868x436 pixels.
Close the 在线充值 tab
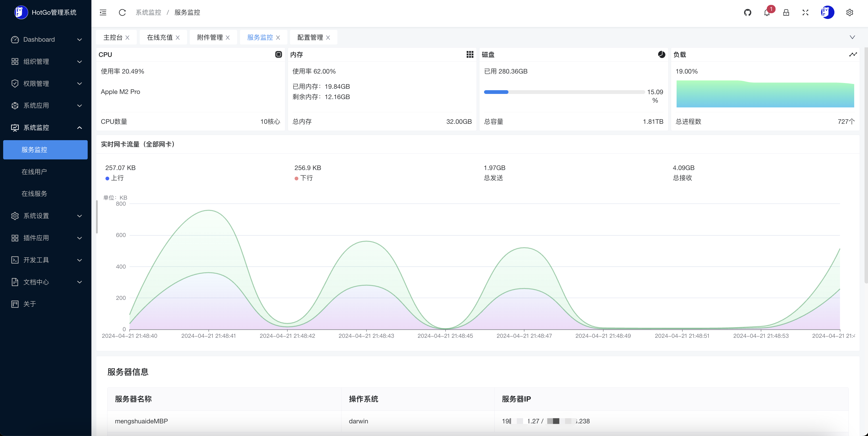click(178, 38)
